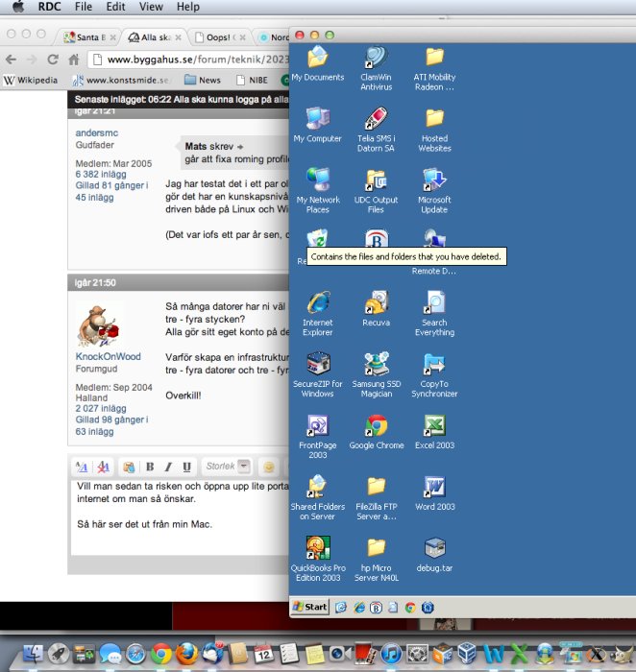Open iTunes from the Mac dock
The image size is (636, 672).
[x=391, y=654]
